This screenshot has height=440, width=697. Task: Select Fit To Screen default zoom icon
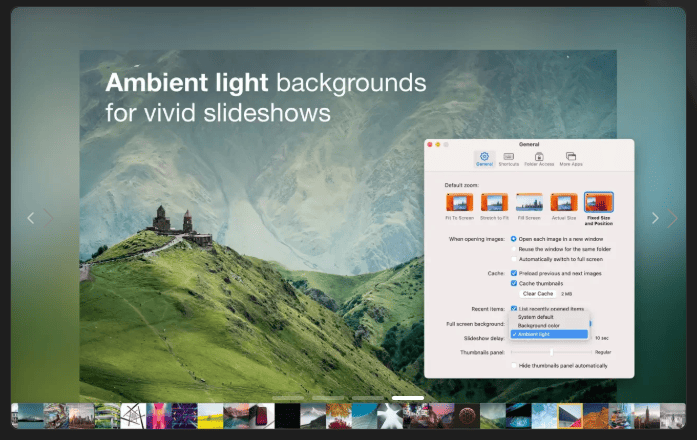(x=459, y=202)
